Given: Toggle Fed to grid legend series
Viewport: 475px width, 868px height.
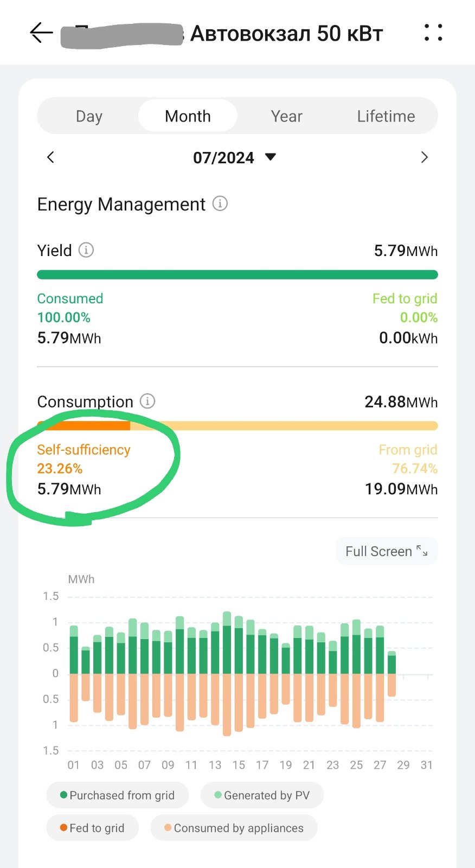Looking at the screenshot, I should (92, 828).
